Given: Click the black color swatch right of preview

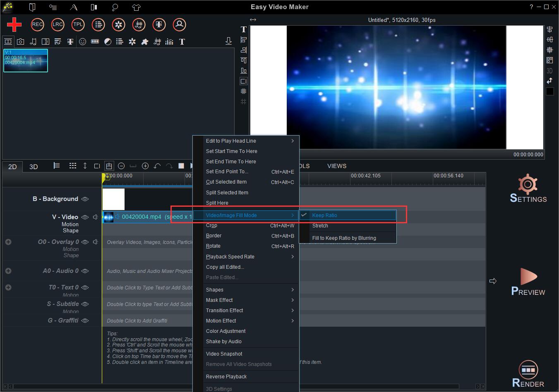Looking at the screenshot, I should [549, 91].
